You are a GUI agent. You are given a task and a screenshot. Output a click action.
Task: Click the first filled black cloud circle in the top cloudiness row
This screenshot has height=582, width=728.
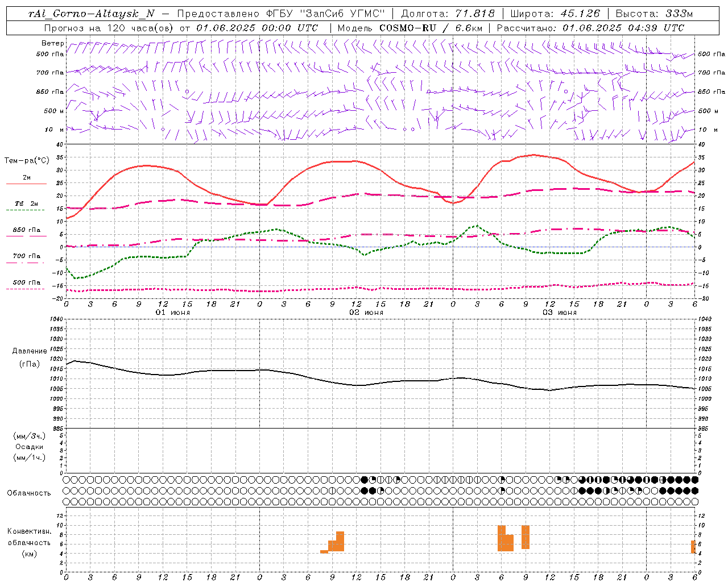tap(365, 480)
